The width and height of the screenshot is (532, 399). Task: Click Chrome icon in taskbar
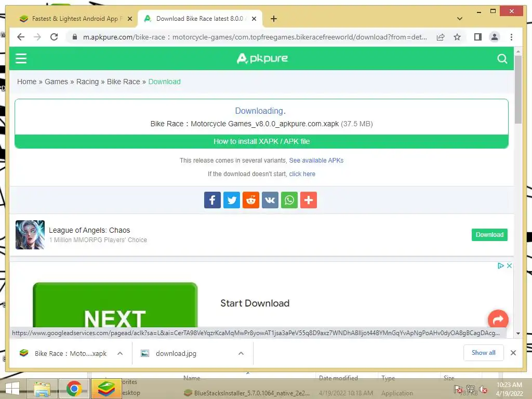[x=74, y=389]
